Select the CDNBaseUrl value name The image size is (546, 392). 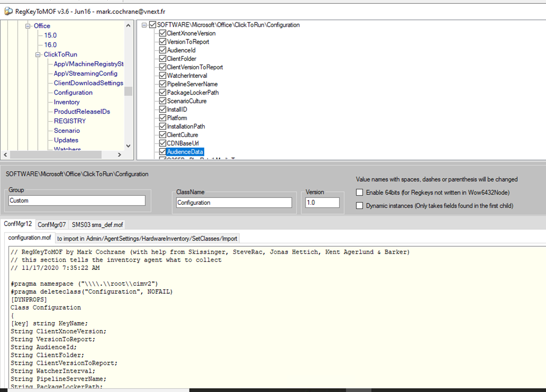183,143
